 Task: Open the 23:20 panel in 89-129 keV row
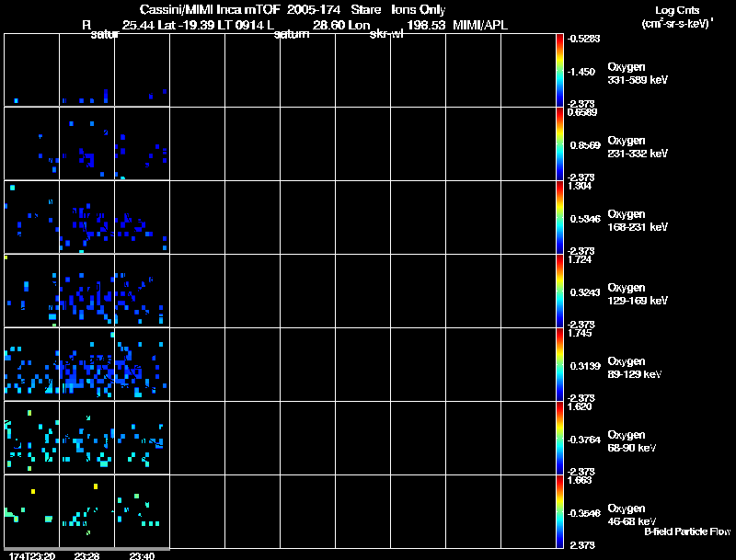click(x=32, y=364)
